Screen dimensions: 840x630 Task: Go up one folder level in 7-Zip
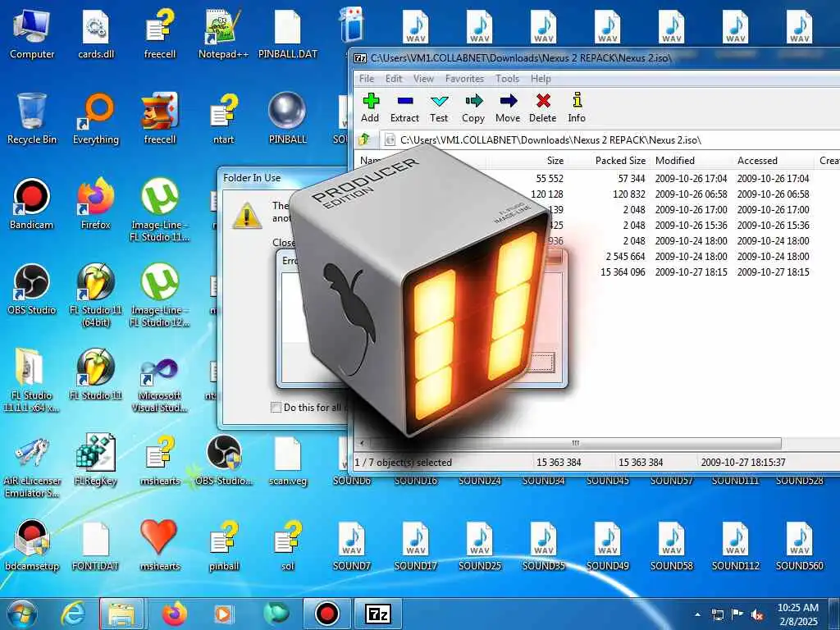(364, 139)
